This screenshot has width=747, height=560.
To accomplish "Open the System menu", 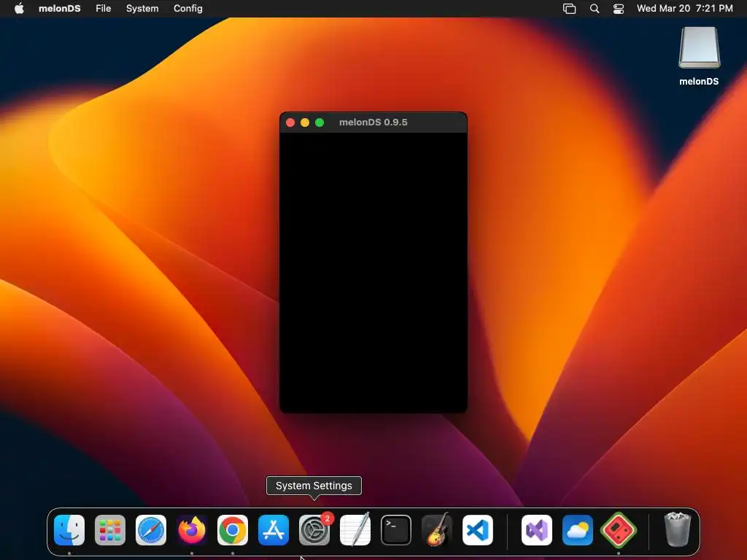I will (x=142, y=9).
